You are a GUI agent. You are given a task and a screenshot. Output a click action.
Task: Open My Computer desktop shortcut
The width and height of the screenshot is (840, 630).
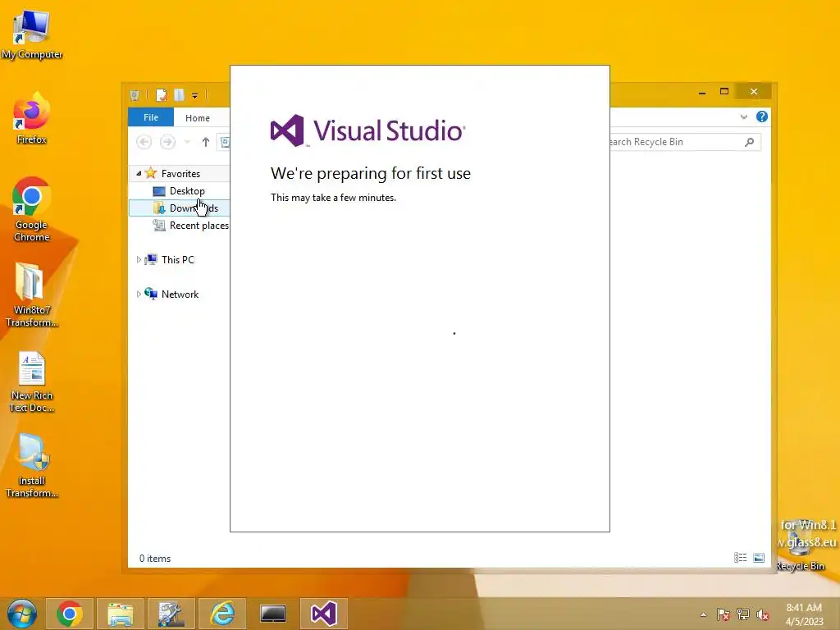(32, 34)
